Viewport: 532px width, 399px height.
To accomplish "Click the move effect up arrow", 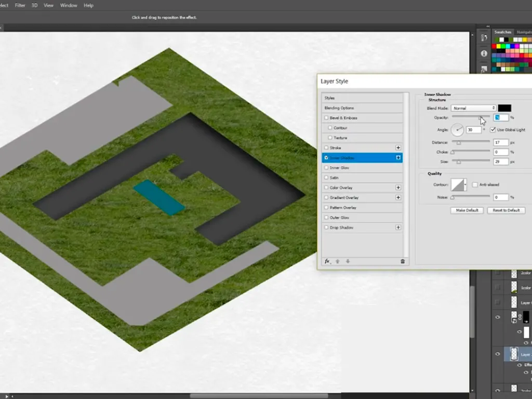I will (338, 261).
